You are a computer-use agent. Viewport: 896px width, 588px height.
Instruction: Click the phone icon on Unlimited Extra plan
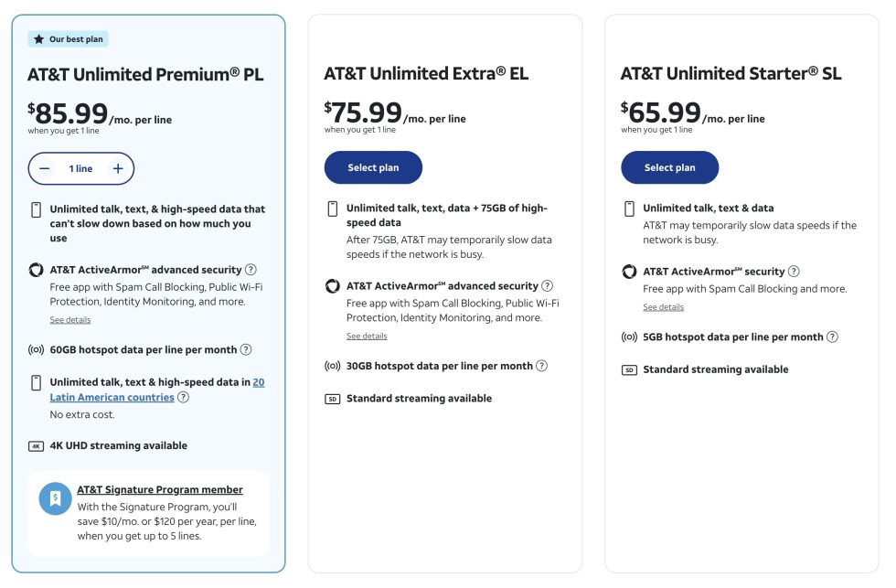click(333, 208)
